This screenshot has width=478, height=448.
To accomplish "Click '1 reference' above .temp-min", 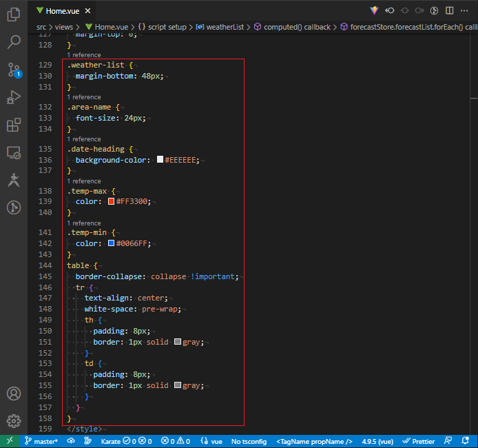I will 84,223.
